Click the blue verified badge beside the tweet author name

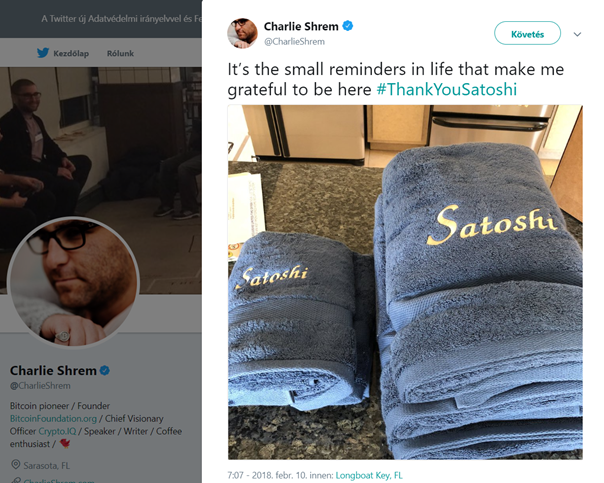348,26
